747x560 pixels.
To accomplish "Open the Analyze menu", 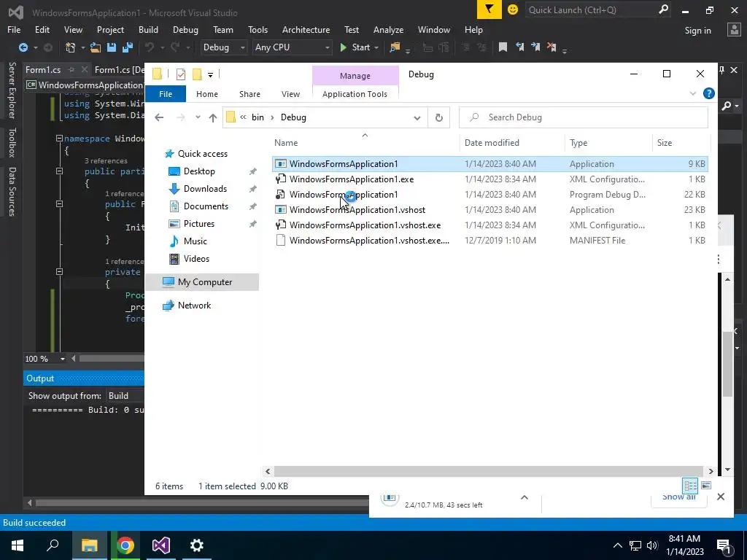I will coord(388,29).
